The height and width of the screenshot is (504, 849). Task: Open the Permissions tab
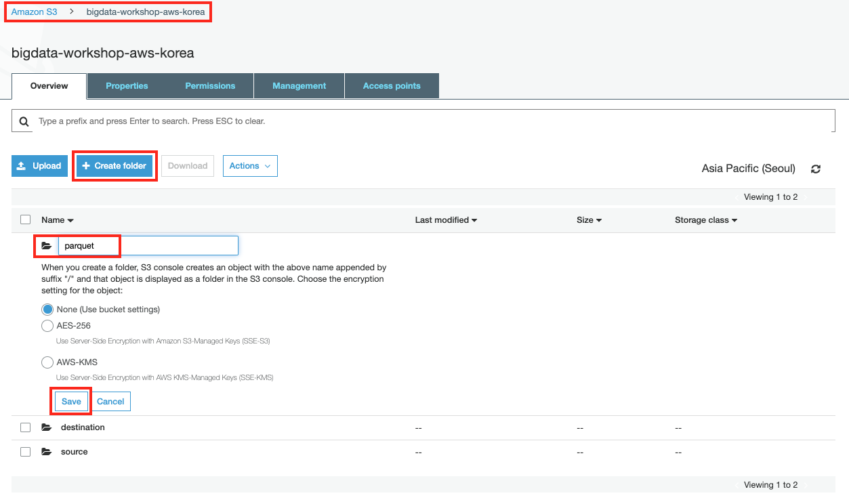tap(210, 86)
